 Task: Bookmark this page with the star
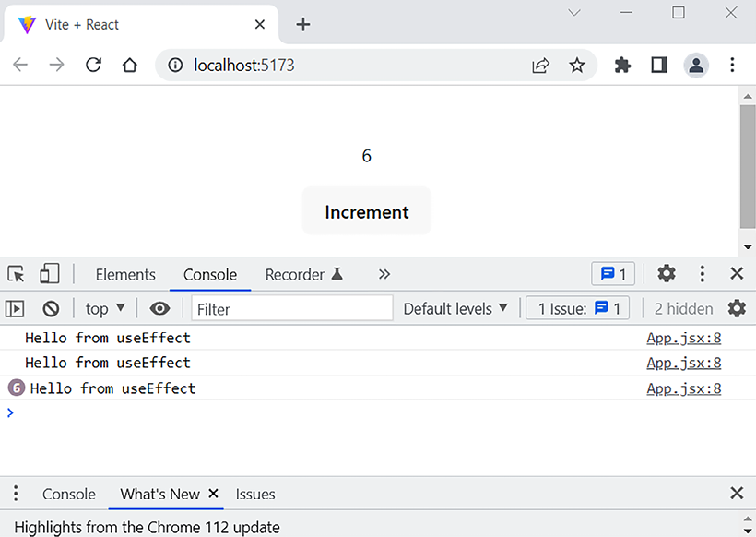pos(577,66)
